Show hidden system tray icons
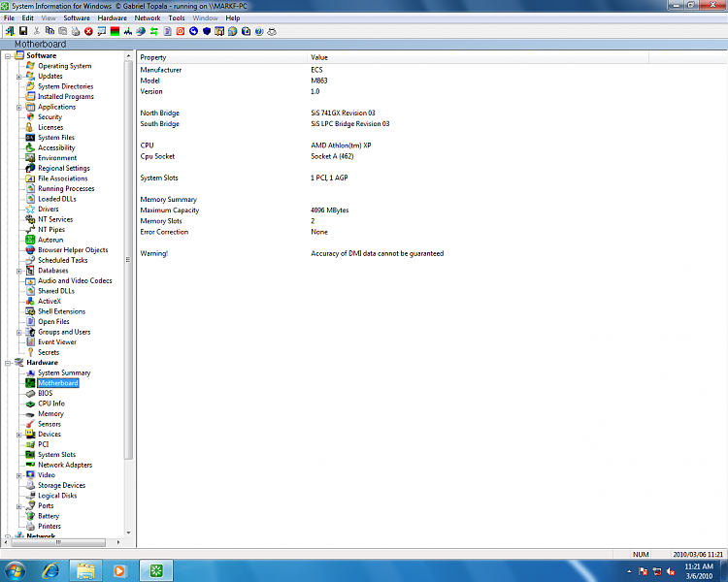 coord(629,571)
